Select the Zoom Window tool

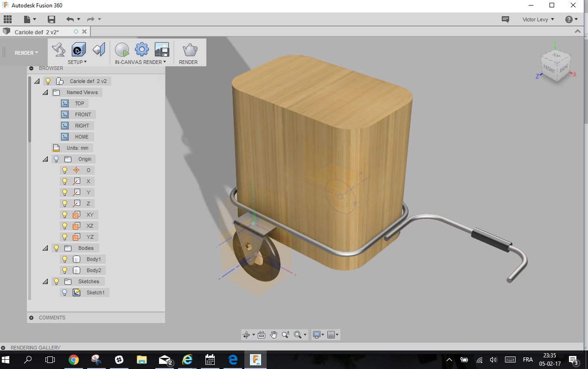pyautogui.click(x=286, y=335)
